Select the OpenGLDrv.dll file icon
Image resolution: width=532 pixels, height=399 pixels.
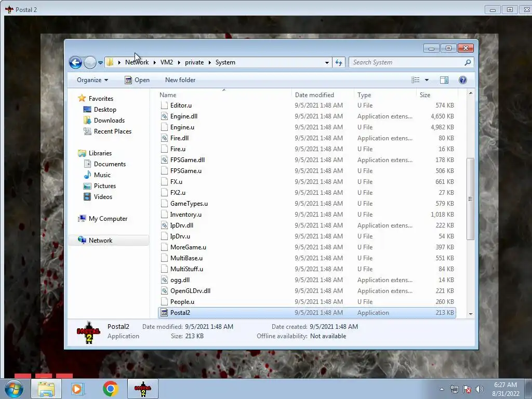coord(164,291)
